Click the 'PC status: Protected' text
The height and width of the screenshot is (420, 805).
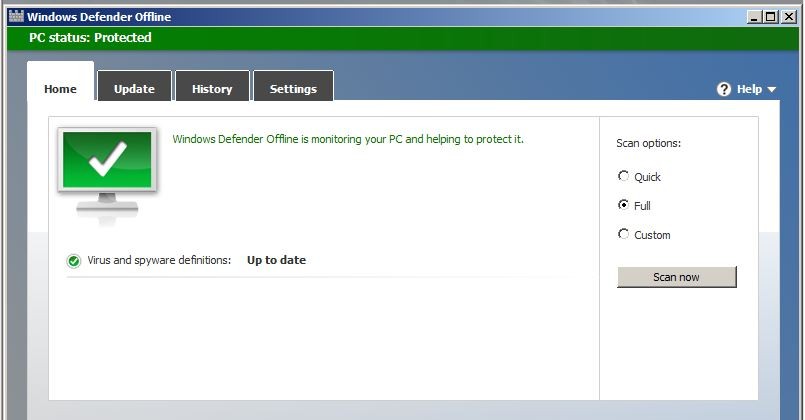coord(90,37)
